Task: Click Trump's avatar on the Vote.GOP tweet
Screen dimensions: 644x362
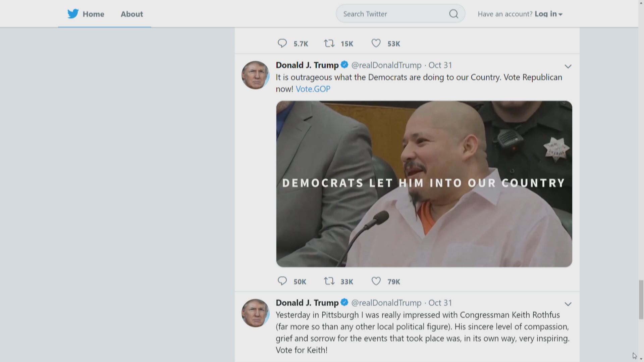Action: [256, 75]
